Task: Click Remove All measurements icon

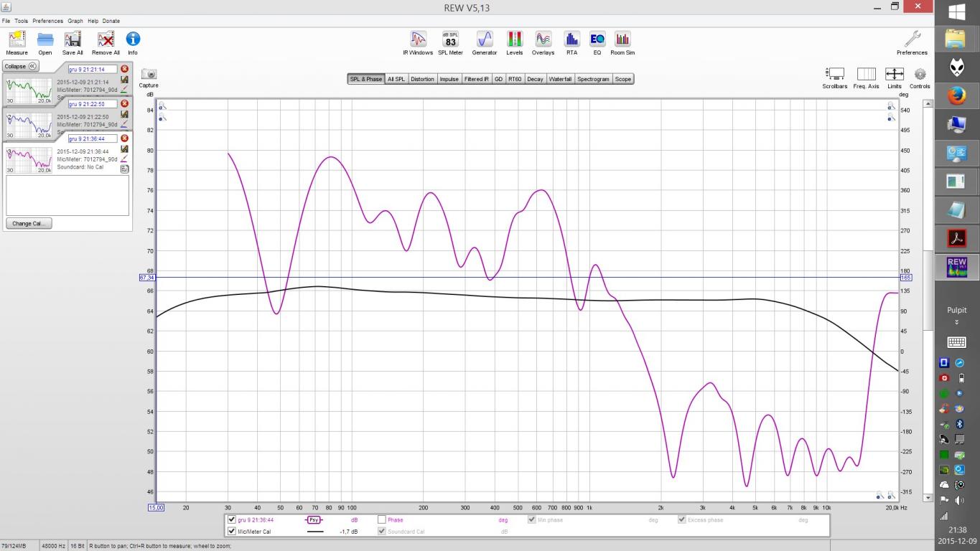Action: click(106, 43)
